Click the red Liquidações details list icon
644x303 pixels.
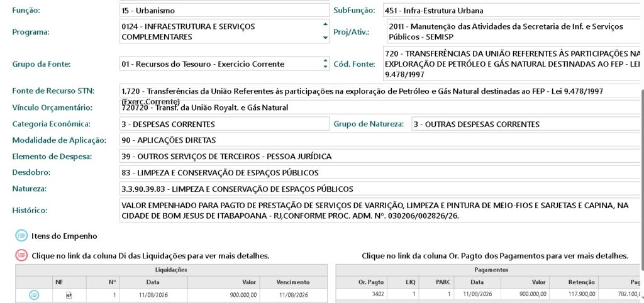pos(21,255)
